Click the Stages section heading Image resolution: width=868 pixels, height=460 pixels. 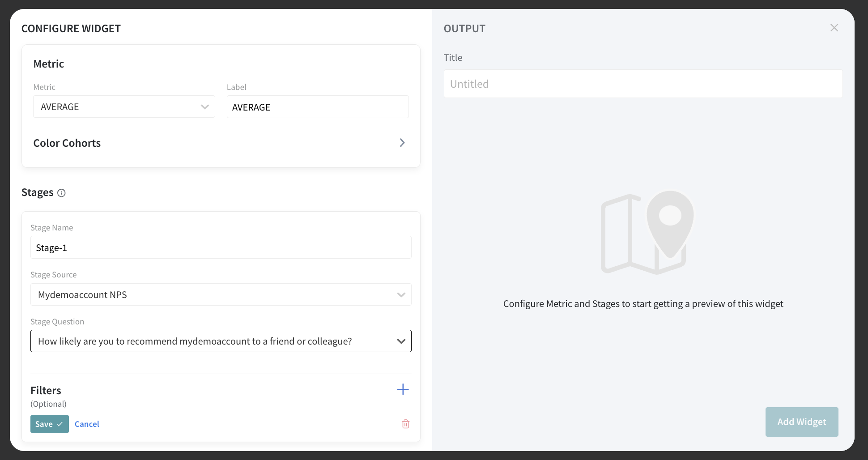click(x=38, y=192)
